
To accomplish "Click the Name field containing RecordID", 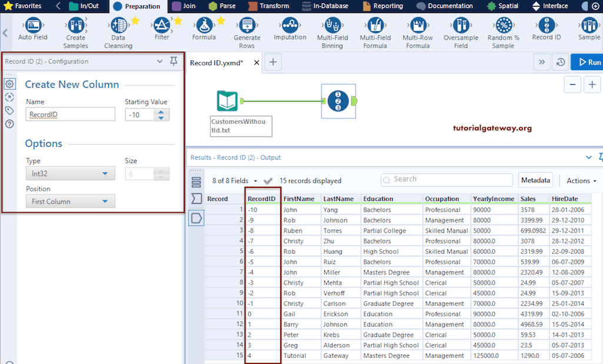I will coord(71,115).
